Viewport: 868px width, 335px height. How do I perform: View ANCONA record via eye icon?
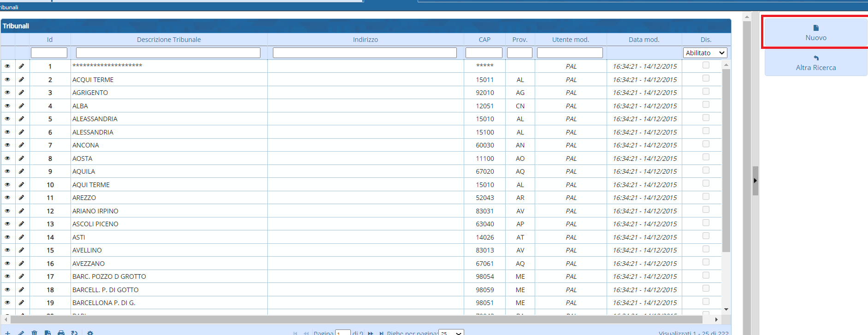click(7, 145)
